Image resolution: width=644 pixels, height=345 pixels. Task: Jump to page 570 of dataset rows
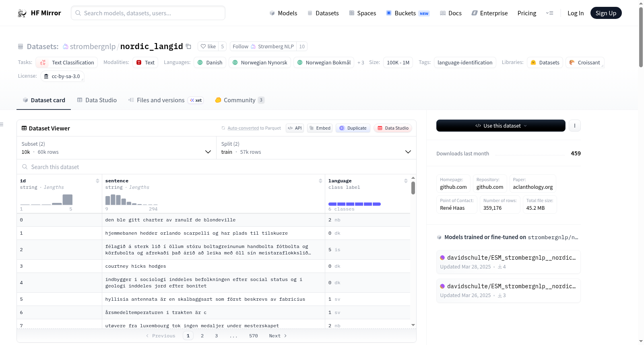[253, 336]
